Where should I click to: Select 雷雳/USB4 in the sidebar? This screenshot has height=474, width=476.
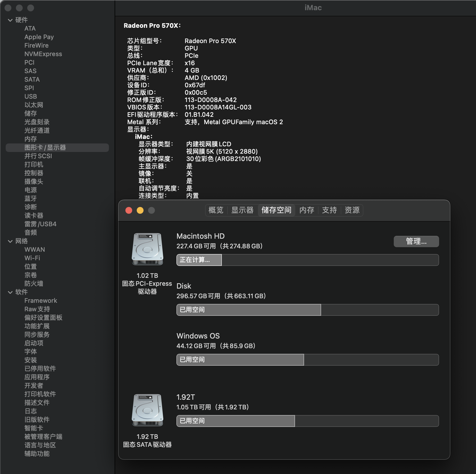coord(41,224)
